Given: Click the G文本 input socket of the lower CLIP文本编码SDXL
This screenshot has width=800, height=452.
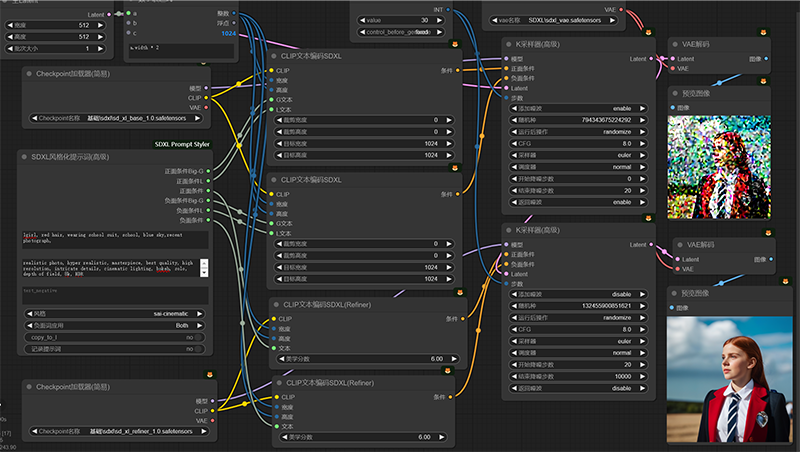Looking at the screenshot, I should (271, 223).
